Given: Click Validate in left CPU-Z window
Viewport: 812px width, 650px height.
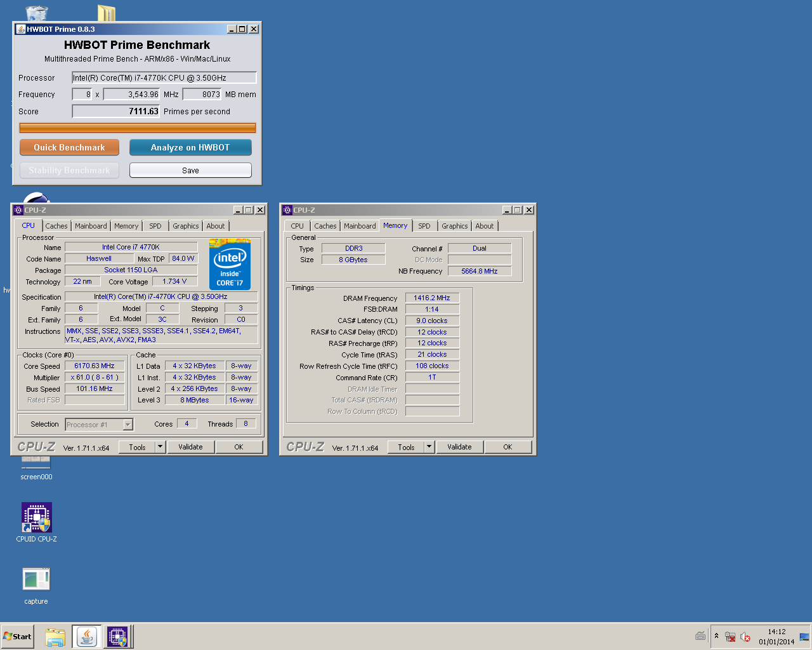Looking at the screenshot, I should pos(190,447).
